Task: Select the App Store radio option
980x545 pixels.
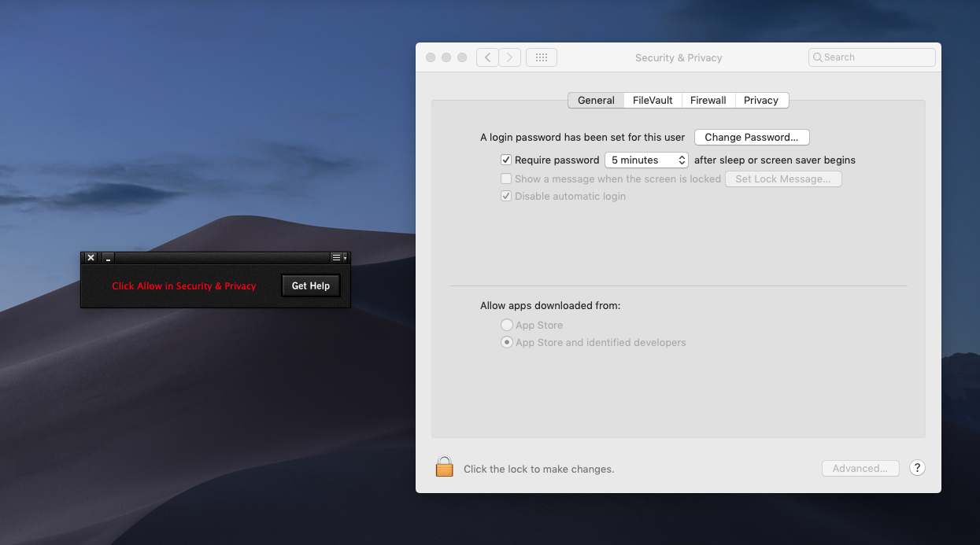Action: [507, 325]
